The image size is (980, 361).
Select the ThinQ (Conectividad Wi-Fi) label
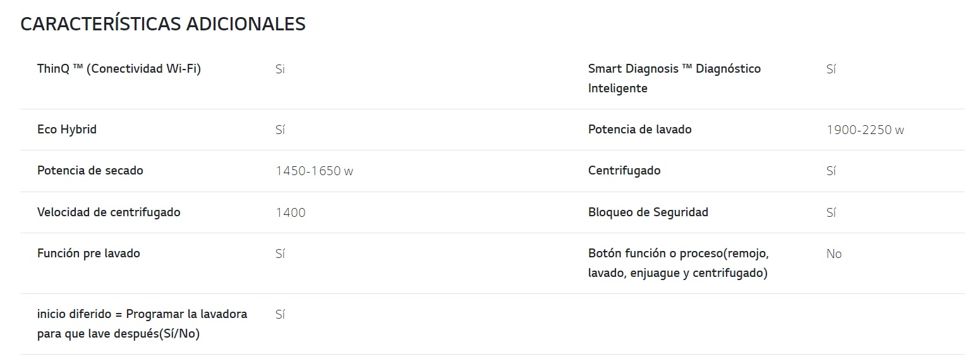tap(119, 68)
